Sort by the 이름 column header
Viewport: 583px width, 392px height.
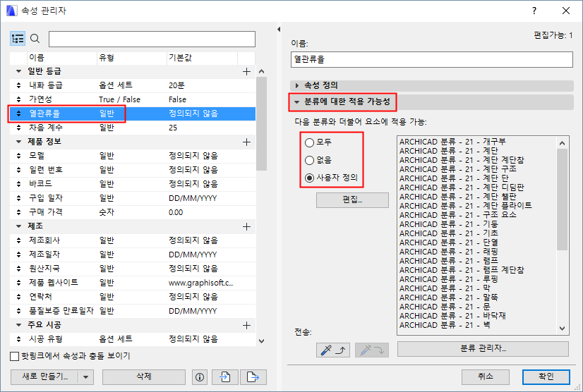pos(61,58)
